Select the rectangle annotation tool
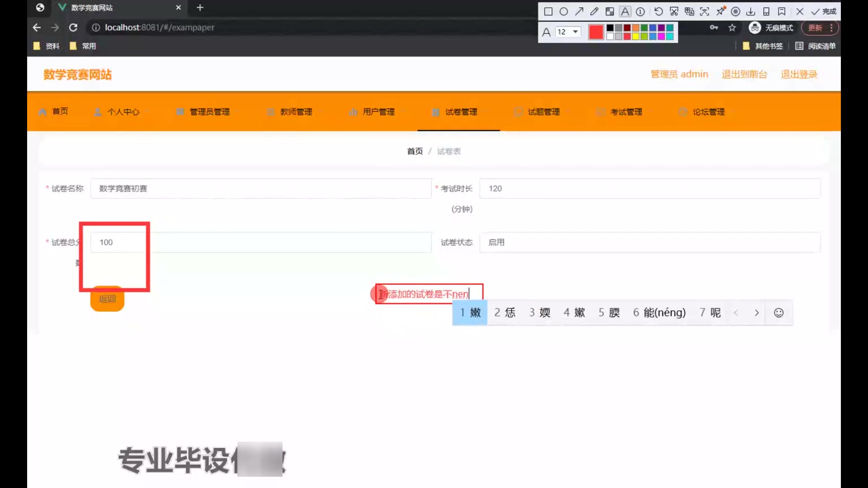Viewport: 868px width, 488px height. click(x=548, y=11)
